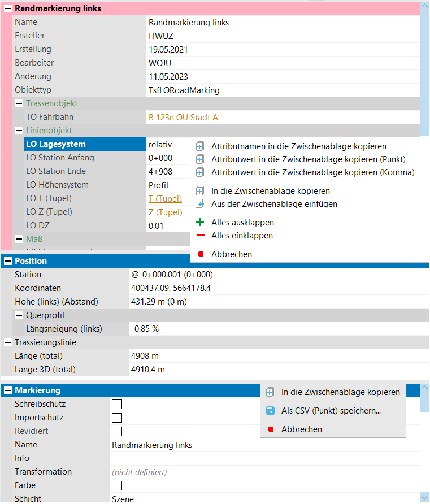Enable the Importschutz checkbox
This screenshot has height=504, width=430.
[117, 418]
